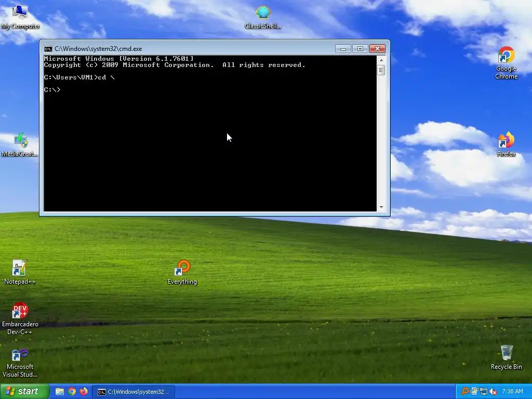This screenshot has height=399, width=532.
Task: Click the scroll-down arrow in cmd window
Action: [381, 207]
